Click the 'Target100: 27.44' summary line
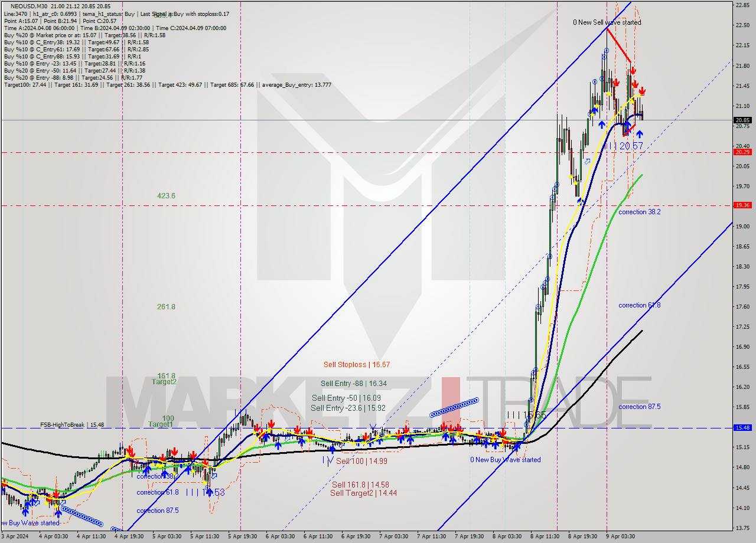This screenshot has height=543, width=756. click(167, 84)
